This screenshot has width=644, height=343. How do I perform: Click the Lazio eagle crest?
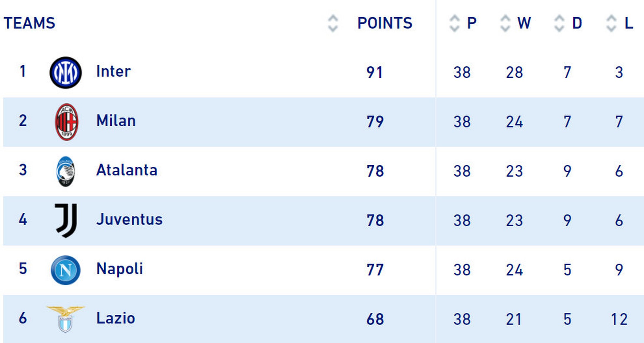pyautogui.click(x=65, y=319)
